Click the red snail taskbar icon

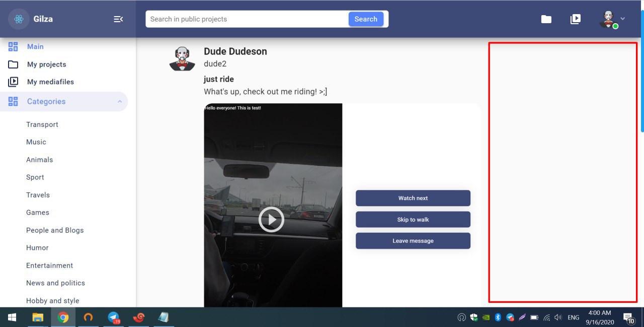point(139,317)
